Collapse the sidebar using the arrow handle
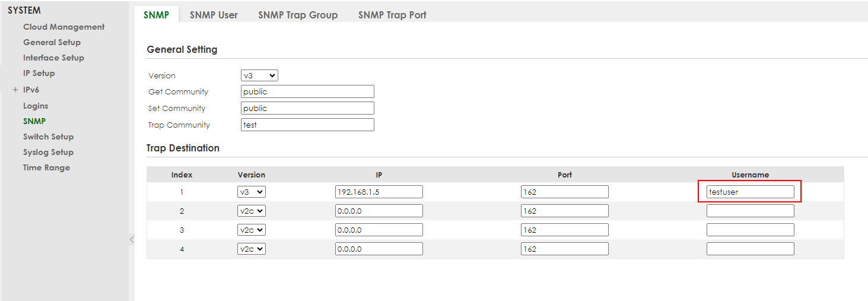This screenshot has width=868, height=301. click(x=132, y=239)
